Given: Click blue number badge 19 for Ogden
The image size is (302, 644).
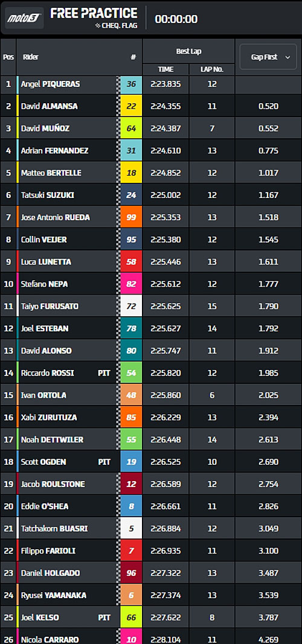Looking at the screenshot, I should pyautogui.click(x=131, y=462).
